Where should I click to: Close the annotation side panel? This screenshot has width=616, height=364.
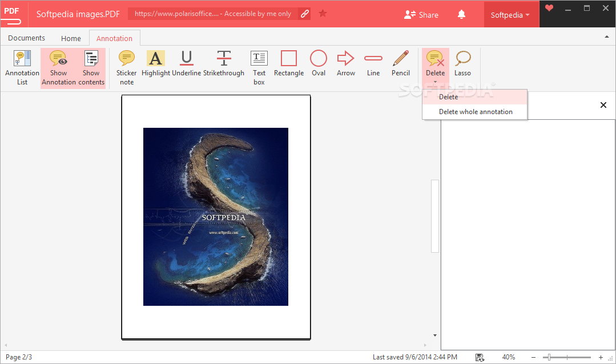click(x=603, y=105)
